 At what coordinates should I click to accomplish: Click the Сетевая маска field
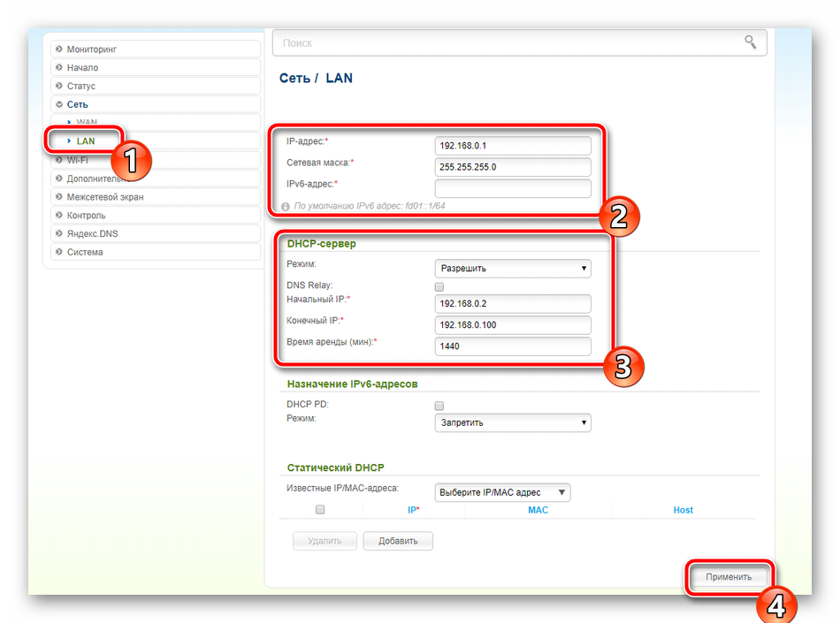click(x=513, y=167)
